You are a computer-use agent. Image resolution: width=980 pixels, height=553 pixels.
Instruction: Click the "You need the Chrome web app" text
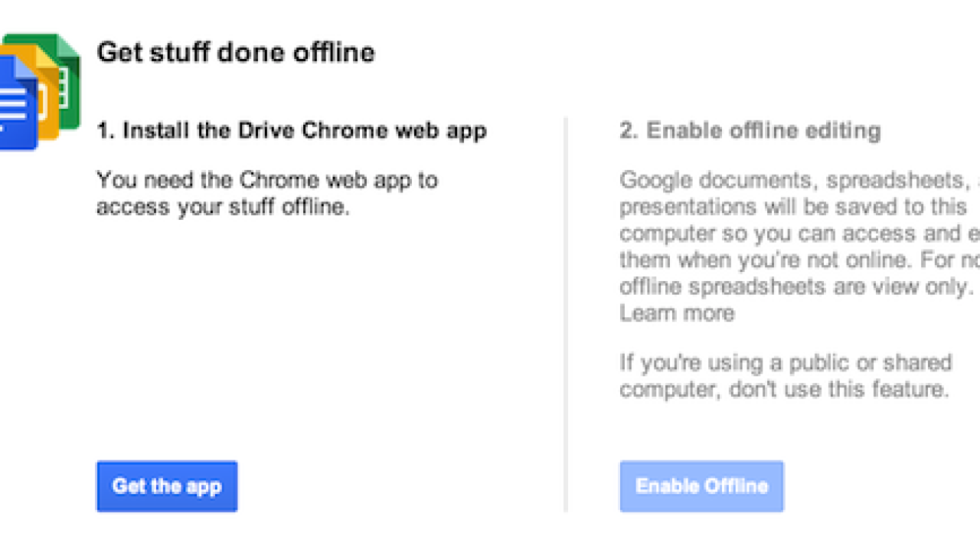pos(267,181)
